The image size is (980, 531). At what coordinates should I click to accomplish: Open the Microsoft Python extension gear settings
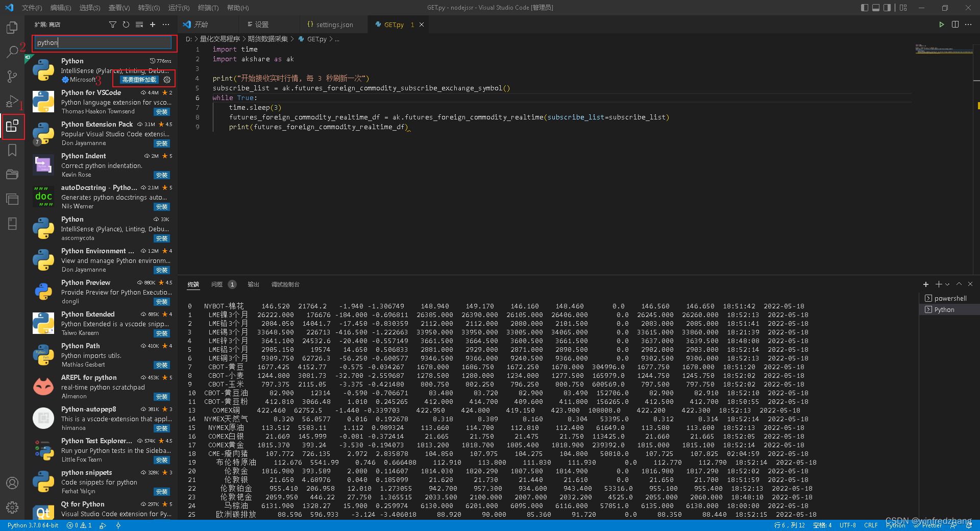(x=167, y=80)
